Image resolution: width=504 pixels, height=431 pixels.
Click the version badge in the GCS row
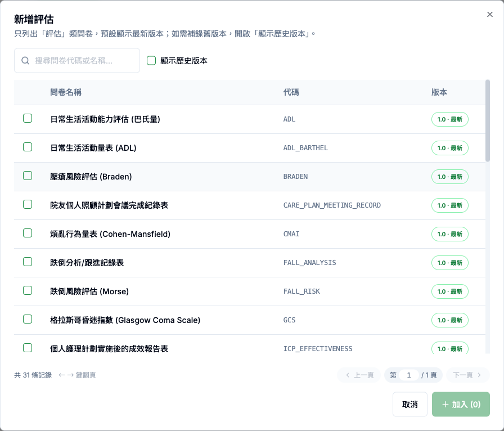point(449,320)
